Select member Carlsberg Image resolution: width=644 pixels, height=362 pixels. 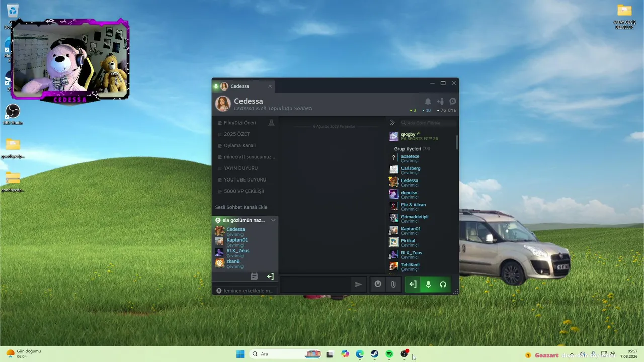pyautogui.click(x=422, y=170)
